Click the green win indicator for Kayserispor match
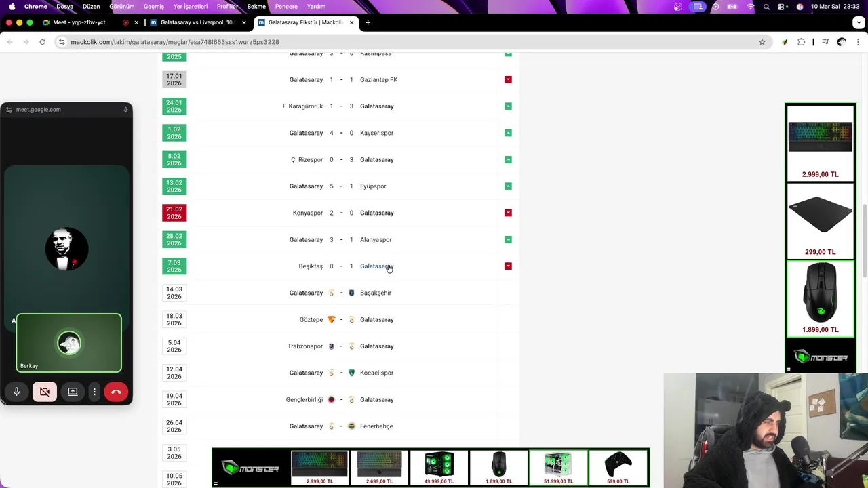This screenshot has height=488, width=868. pyautogui.click(x=508, y=133)
